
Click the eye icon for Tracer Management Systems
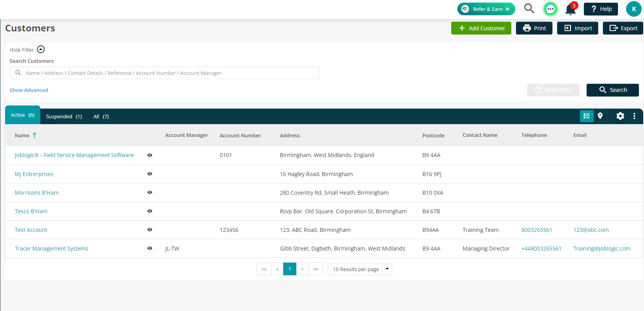(150, 248)
